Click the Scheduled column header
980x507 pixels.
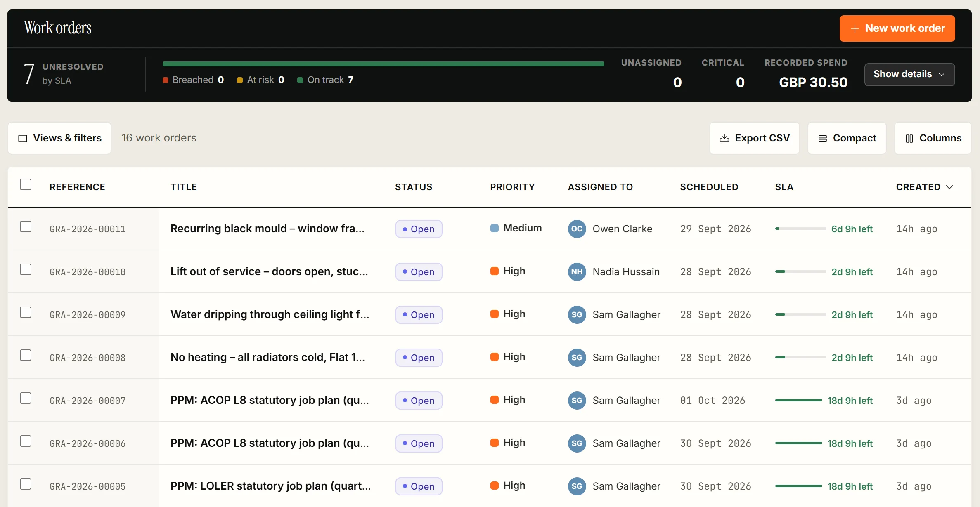coord(709,187)
